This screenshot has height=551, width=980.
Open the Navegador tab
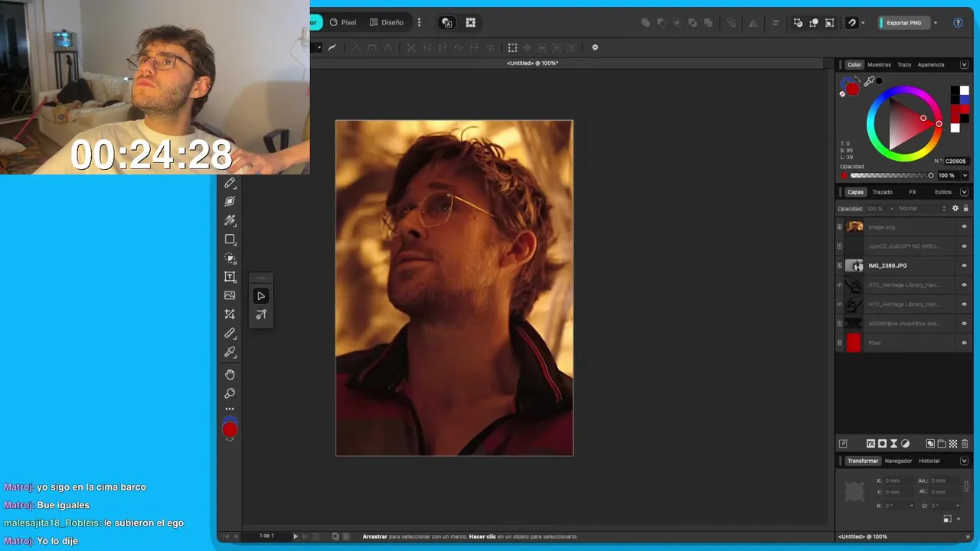pyautogui.click(x=898, y=461)
